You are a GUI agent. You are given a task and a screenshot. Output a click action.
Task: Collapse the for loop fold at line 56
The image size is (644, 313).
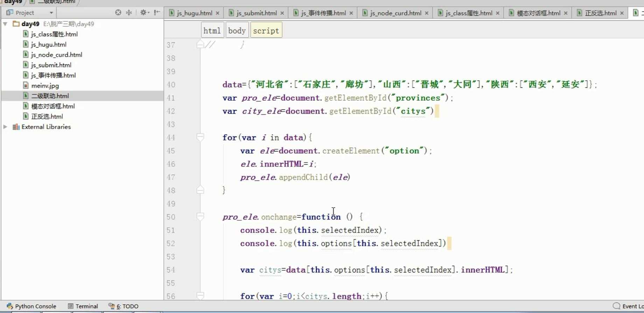pyautogui.click(x=200, y=296)
